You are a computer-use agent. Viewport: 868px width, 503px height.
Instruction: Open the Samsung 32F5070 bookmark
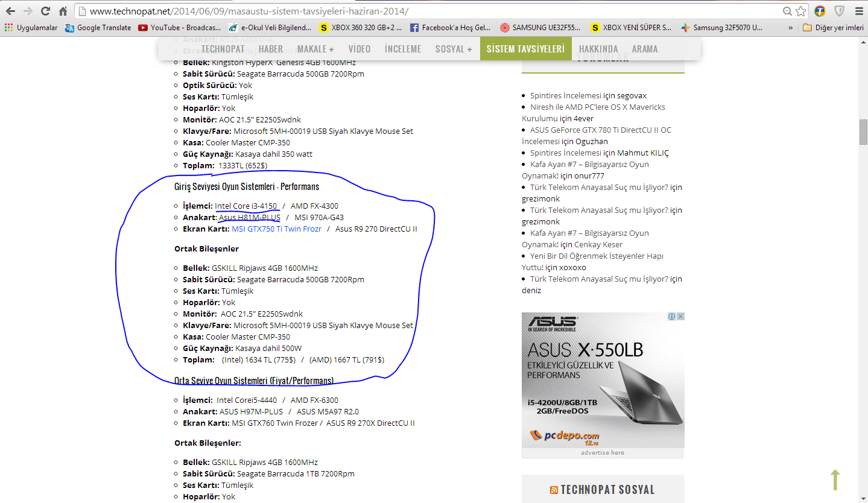723,28
